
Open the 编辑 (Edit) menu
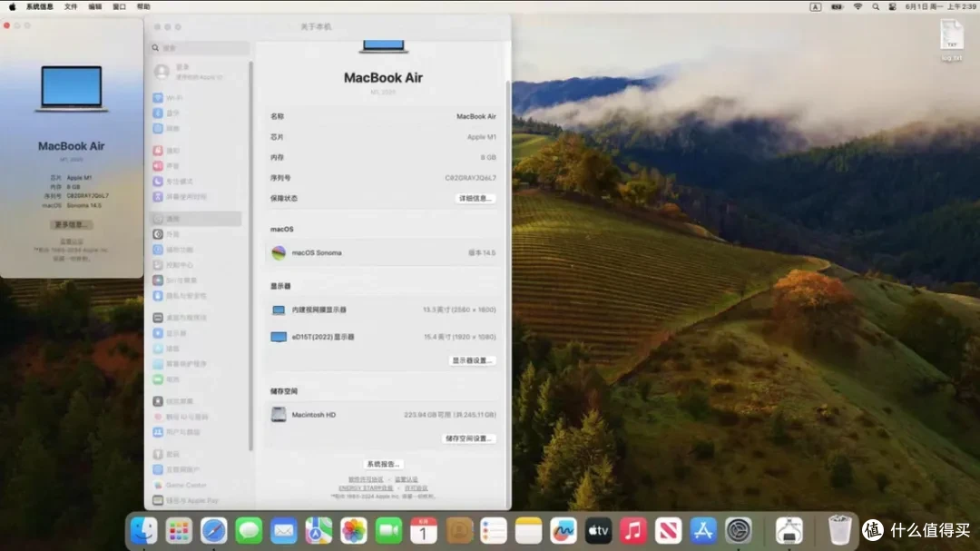pyautogui.click(x=95, y=7)
